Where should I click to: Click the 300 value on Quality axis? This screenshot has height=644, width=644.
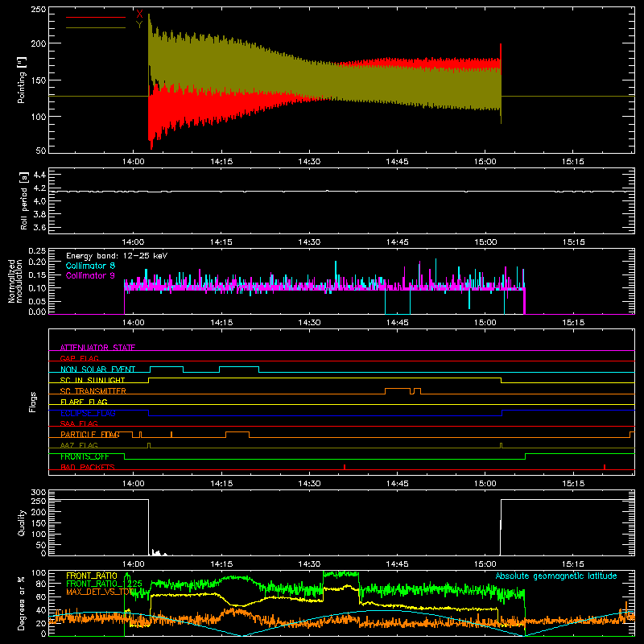39,493
